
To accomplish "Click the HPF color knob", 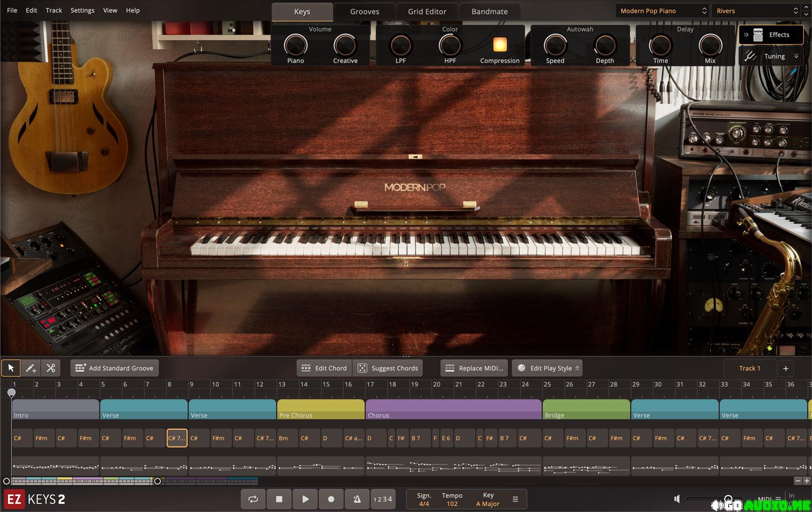I will pos(450,45).
